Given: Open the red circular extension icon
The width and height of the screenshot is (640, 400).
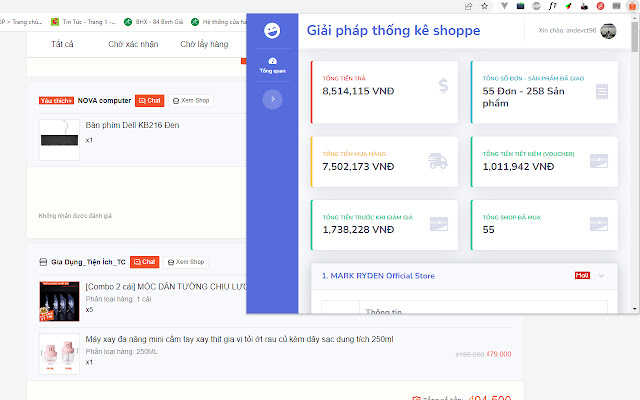Looking at the screenshot, I should (x=600, y=6).
